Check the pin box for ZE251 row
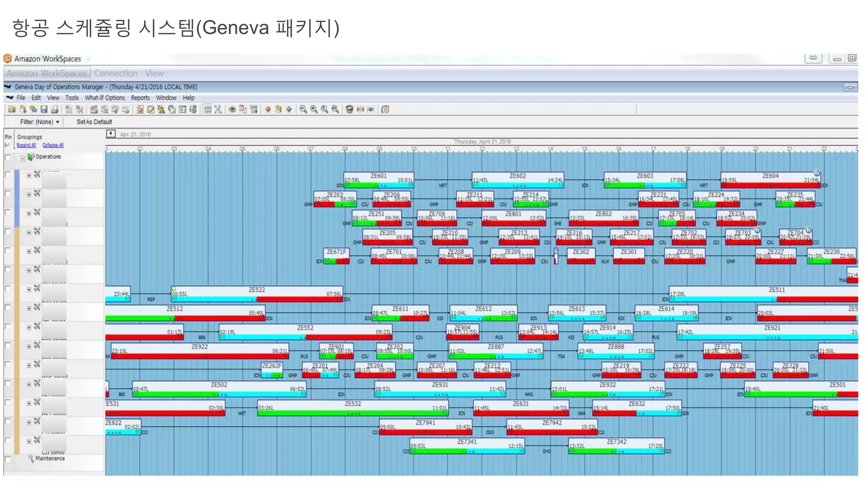The width and height of the screenshot is (868, 488). [x=8, y=212]
